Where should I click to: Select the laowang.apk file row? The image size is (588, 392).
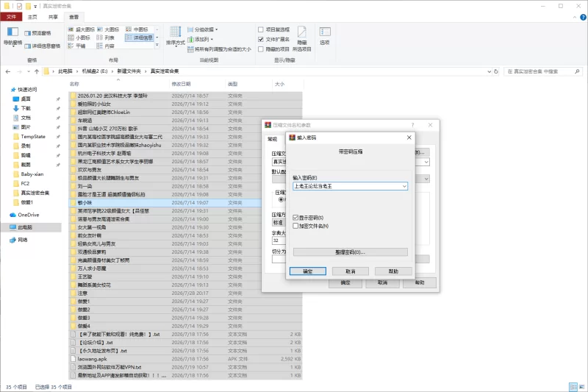(186, 359)
